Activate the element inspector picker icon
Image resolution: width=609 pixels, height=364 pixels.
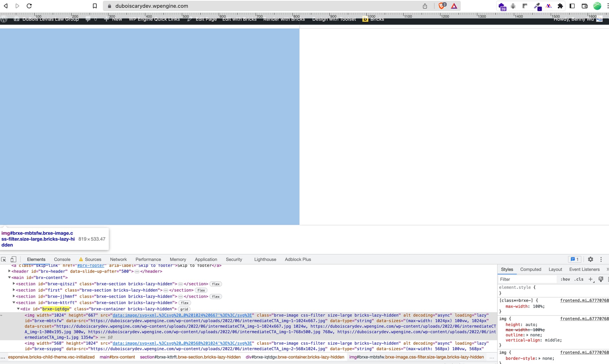point(4,259)
